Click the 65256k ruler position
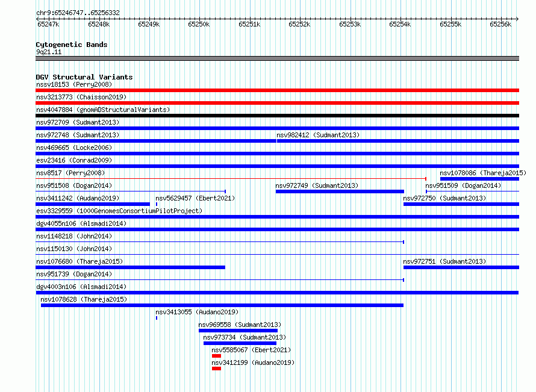The height and width of the screenshot is (392, 536). coord(500,24)
